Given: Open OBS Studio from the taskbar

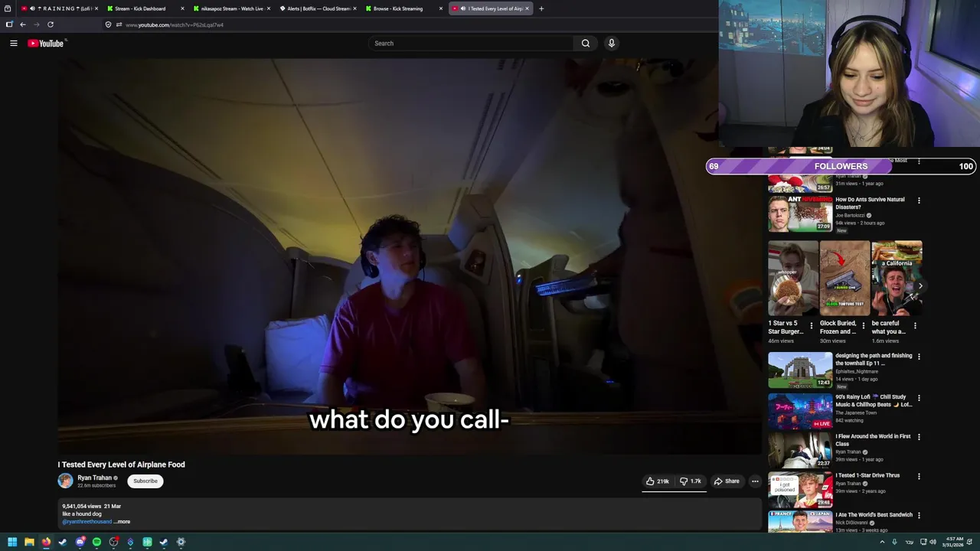Looking at the screenshot, I should 113,542.
